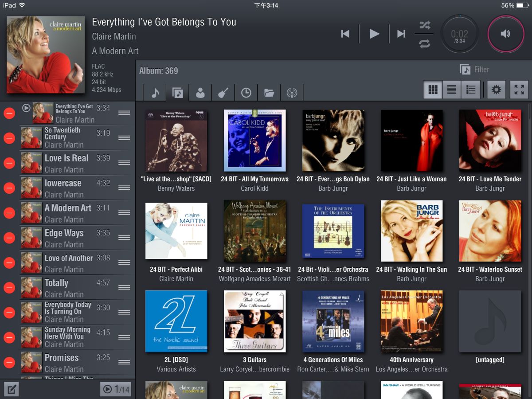Toggle repeat mode
The image size is (532, 399).
click(424, 43)
